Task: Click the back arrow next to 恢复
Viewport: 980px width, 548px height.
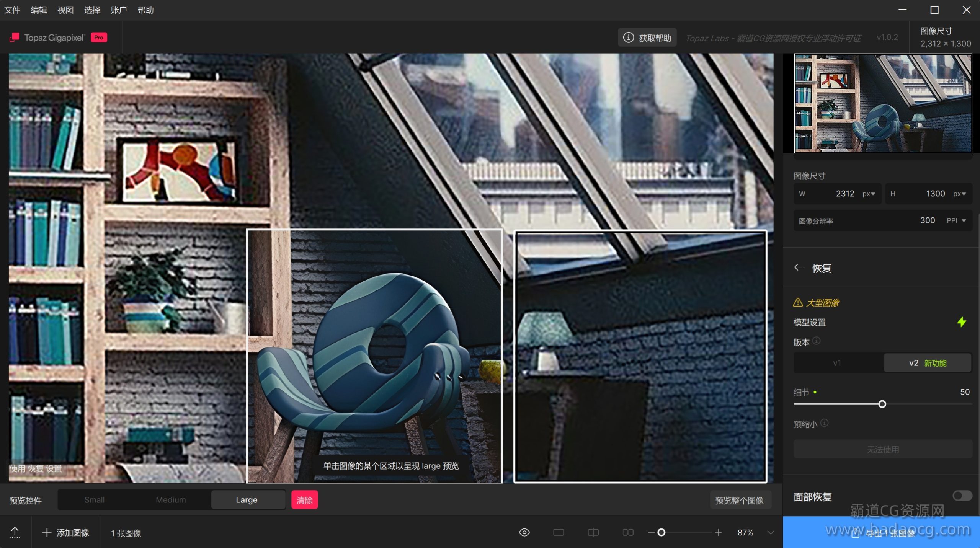Action: (x=799, y=267)
